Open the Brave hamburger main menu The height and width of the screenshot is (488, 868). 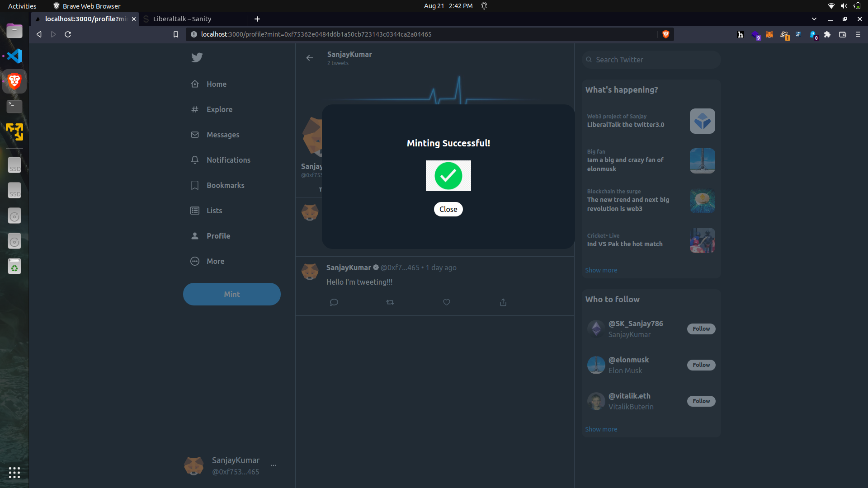coord(858,34)
